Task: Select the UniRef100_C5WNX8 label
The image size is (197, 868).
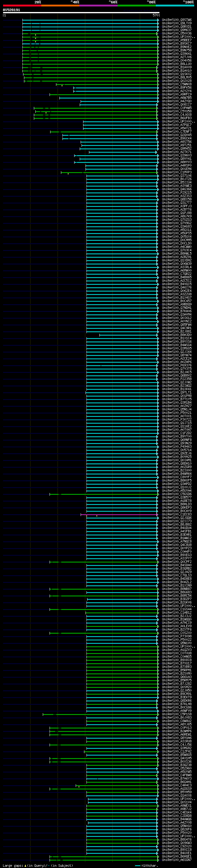Action: (x=177, y=84)
